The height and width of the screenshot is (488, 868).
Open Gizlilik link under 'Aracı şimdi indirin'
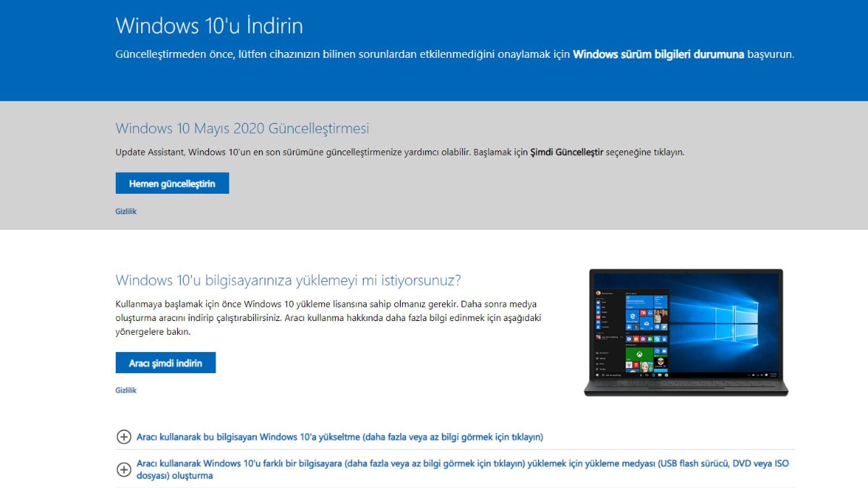[x=126, y=390]
